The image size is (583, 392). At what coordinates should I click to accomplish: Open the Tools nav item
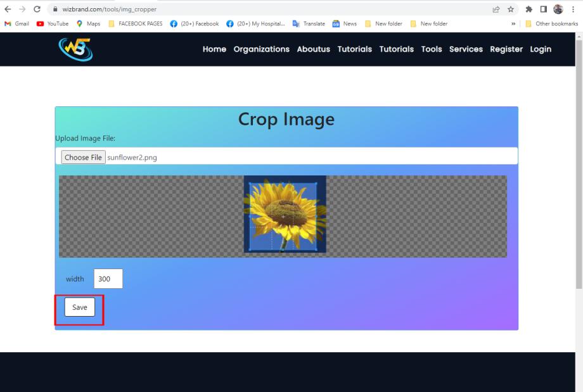(x=432, y=49)
